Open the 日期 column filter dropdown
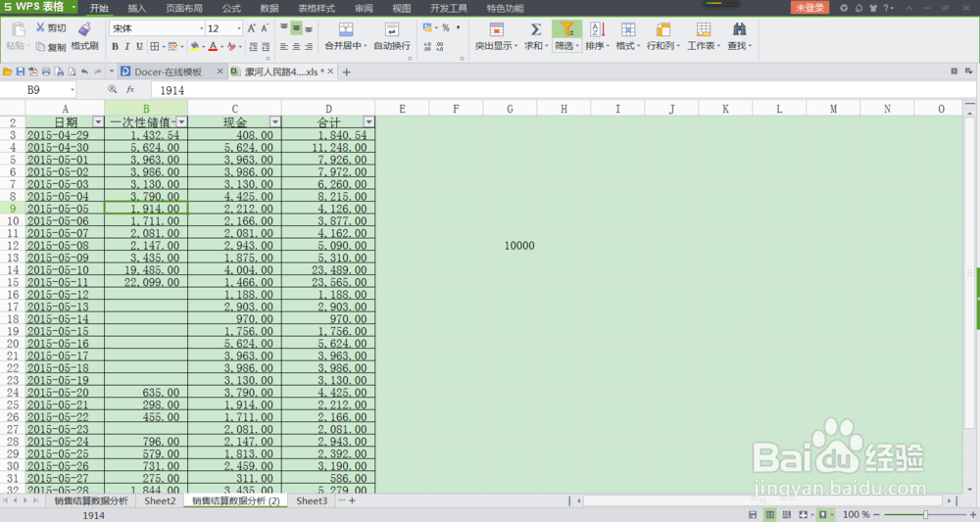The image size is (980, 522). tap(97, 121)
